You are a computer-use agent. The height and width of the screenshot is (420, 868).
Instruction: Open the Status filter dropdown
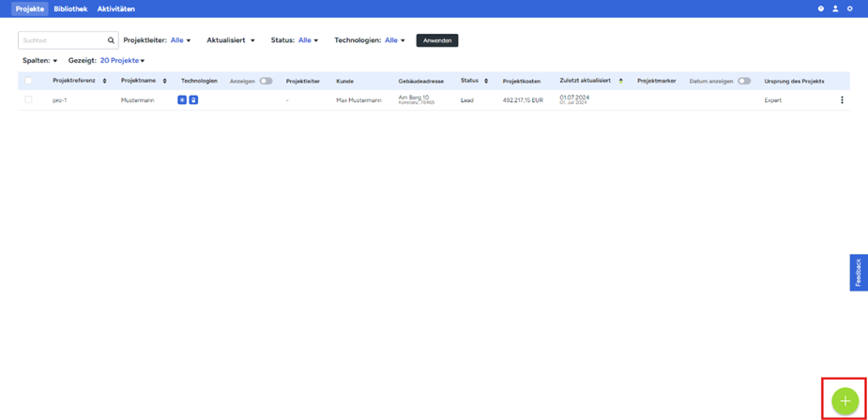(309, 40)
